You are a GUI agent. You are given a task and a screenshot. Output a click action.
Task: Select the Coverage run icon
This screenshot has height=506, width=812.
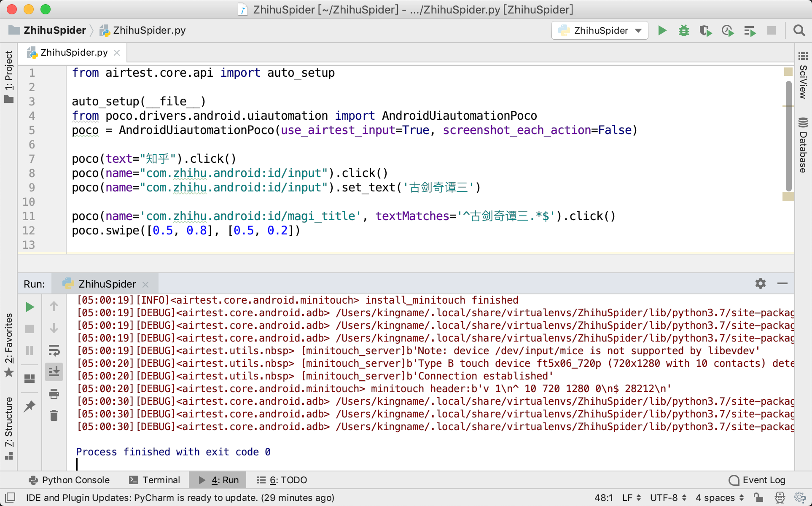[705, 30]
